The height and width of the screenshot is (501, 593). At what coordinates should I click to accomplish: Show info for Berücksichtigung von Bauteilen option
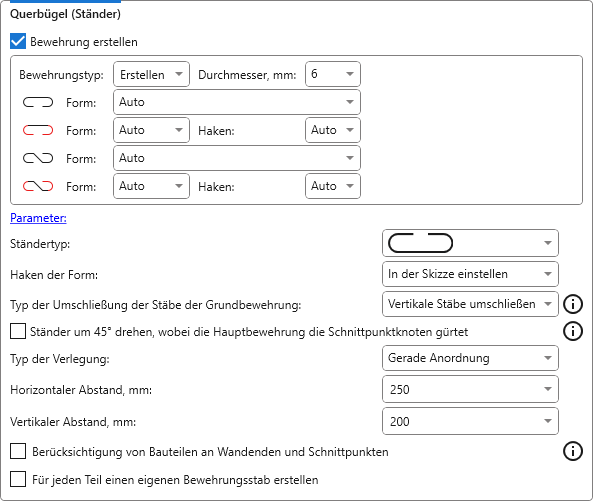pos(573,451)
